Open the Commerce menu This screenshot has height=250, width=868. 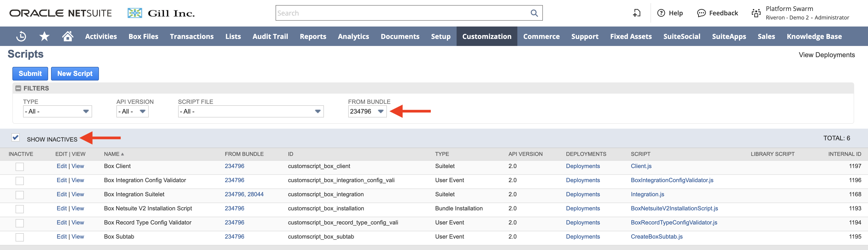541,36
